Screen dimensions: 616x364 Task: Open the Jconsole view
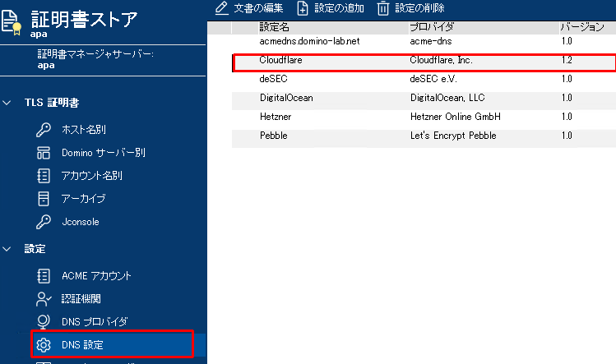81,222
